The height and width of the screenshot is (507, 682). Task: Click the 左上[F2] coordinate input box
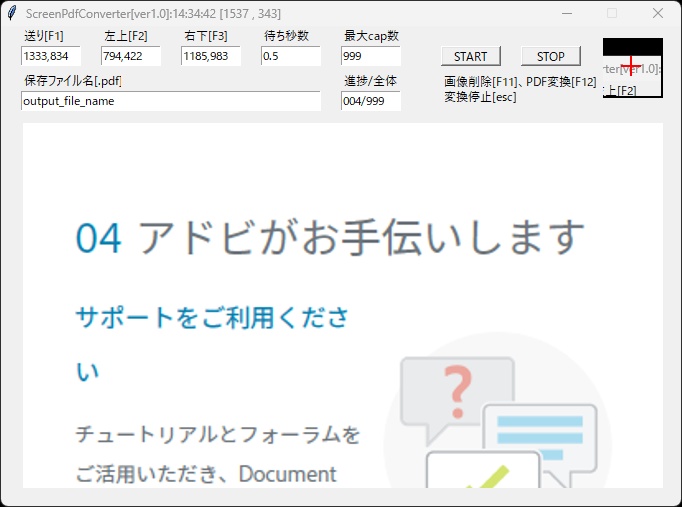(x=130, y=56)
